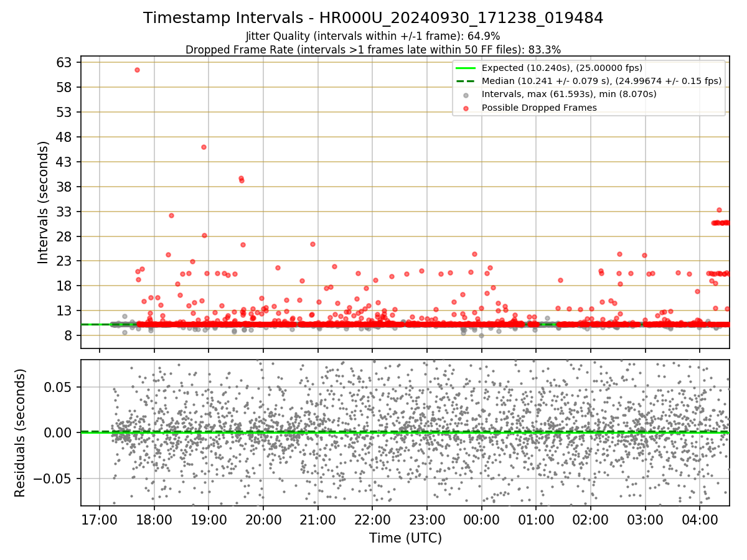Click the 'Jitter Quality' subtitle line
747x560 pixels.
[x=373, y=36]
